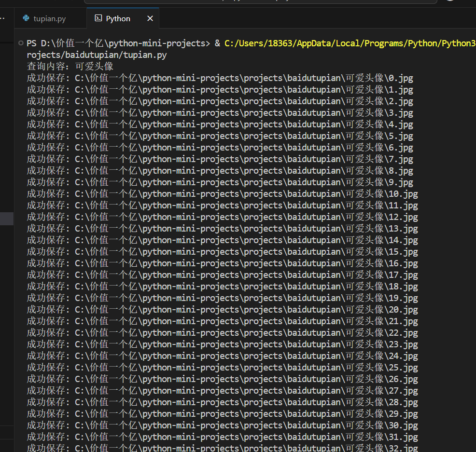This screenshot has width=476, height=452.
Task: Click the highlighted item on the left sidebar edge
Action: coord(5,218)
